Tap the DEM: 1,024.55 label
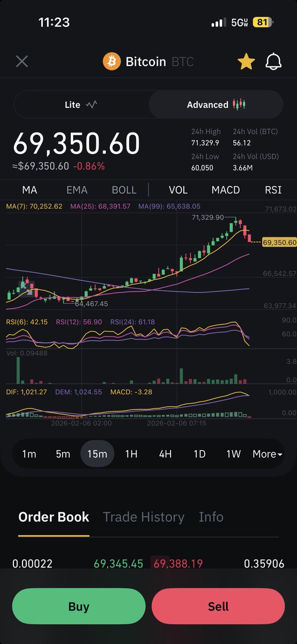Viewport: 297px width, 644px height. (79, 392)
